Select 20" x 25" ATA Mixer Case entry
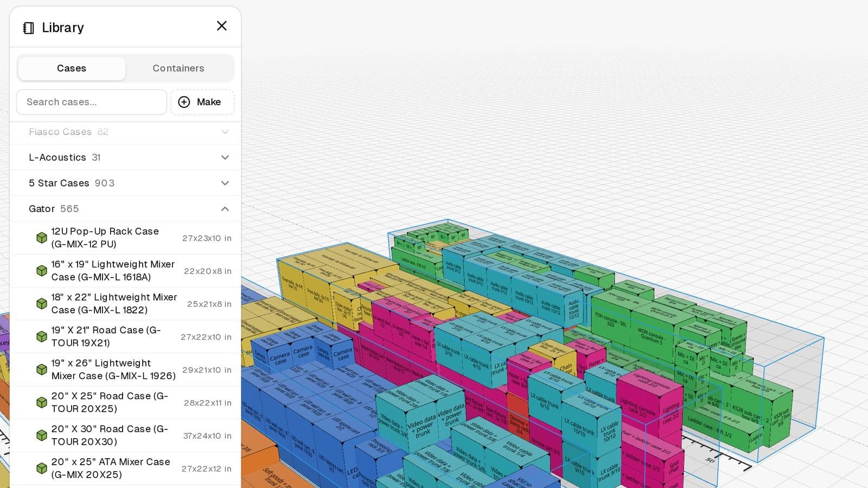 click(x=125, y=468)
